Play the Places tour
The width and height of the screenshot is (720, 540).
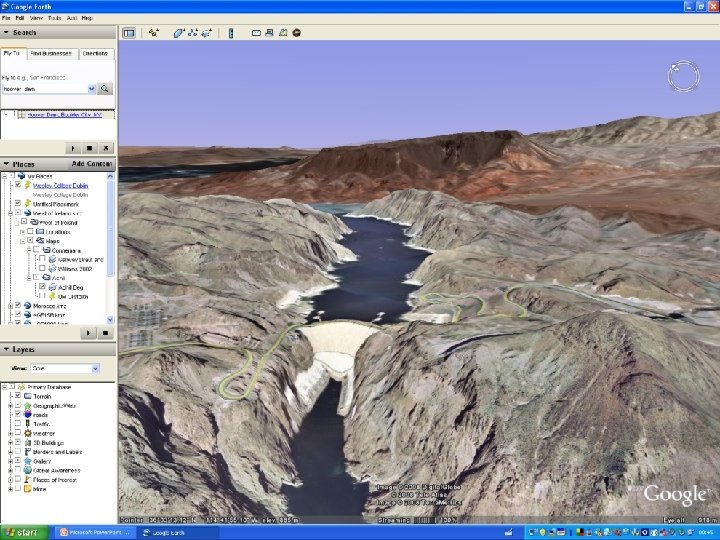click(88, 333)
